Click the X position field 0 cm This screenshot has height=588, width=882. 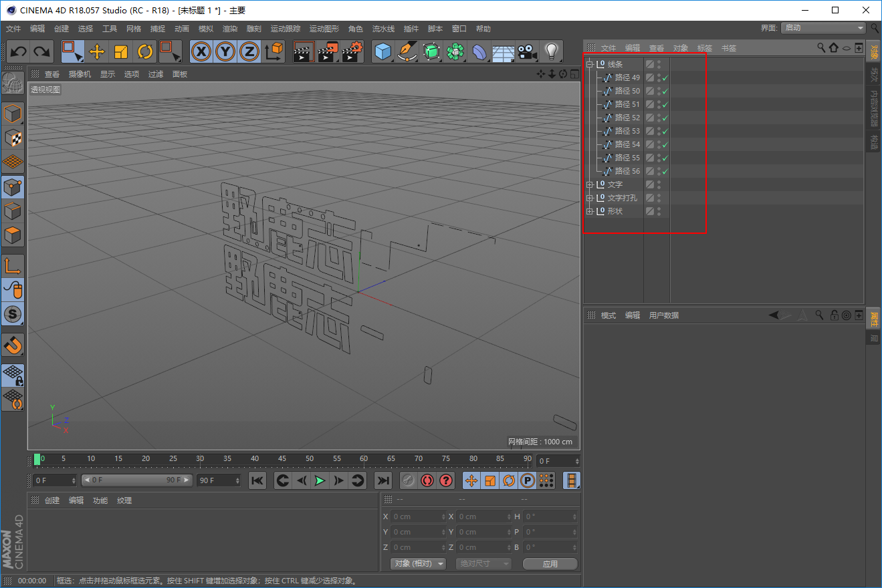click(417, 517)
